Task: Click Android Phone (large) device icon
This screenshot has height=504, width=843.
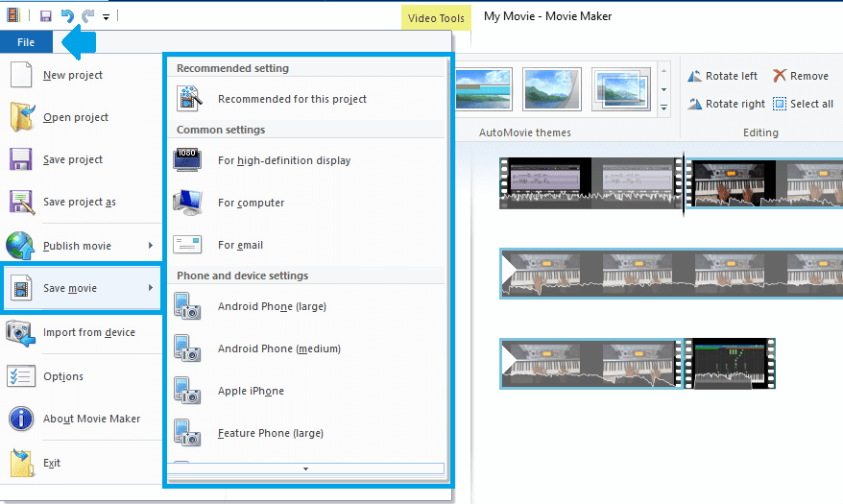Action: pos(187,305)
